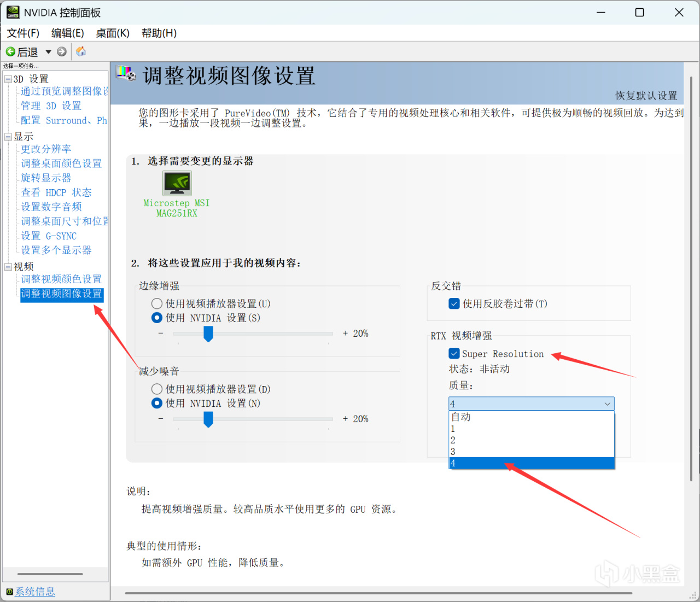Open 调整桌面尺寸和位置 tree item
Image resolution: width=700 pixels, height=602 pixels.
[x=65, y=221]
